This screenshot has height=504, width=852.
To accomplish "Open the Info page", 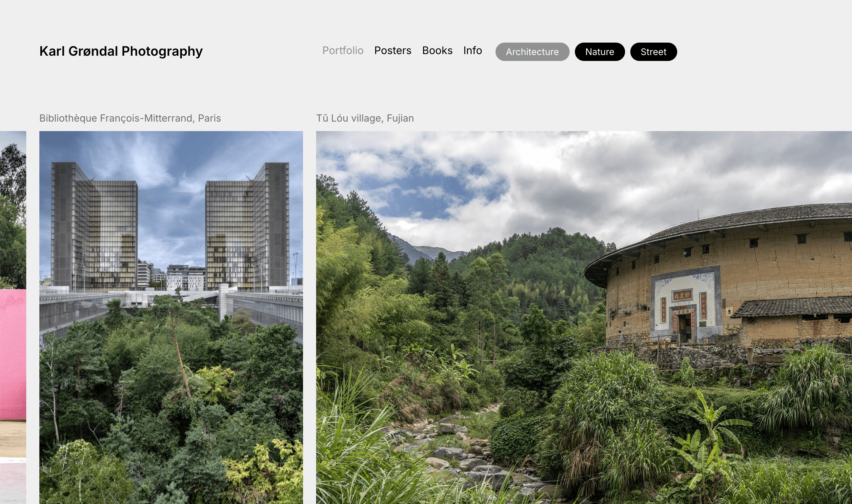I will 472,50.
